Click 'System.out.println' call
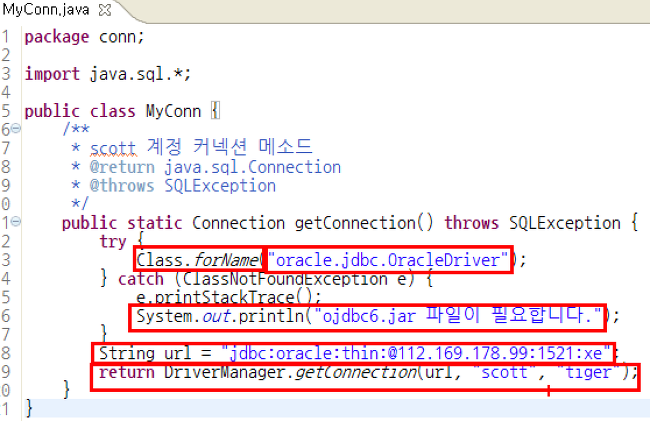This screenshot has width=650, height=421. [221, 316]
